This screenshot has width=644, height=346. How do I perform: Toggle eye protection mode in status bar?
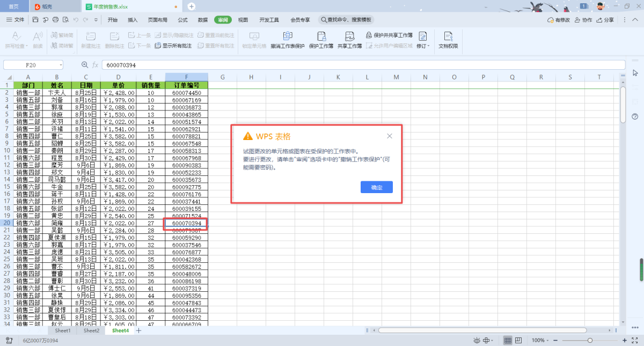point(477,341)
